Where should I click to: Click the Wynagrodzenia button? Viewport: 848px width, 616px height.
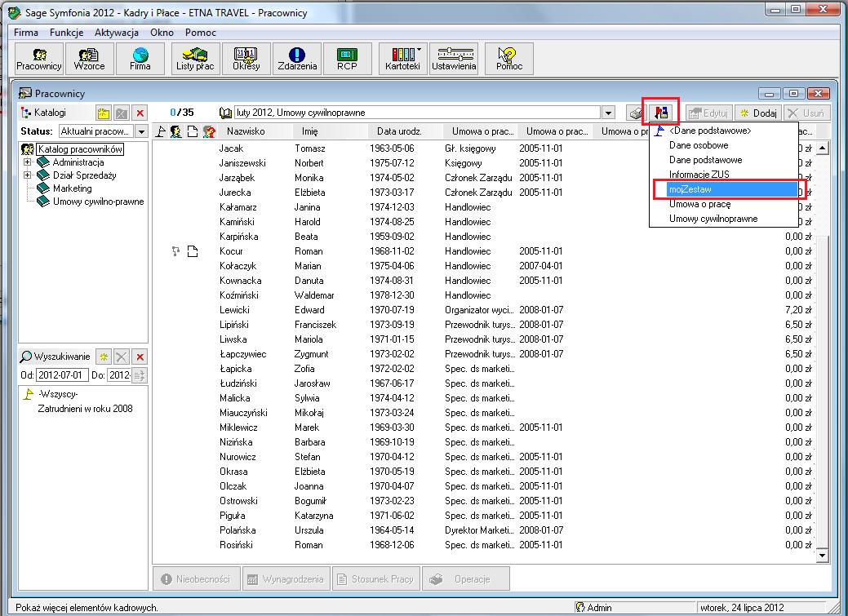click(286, 579)
